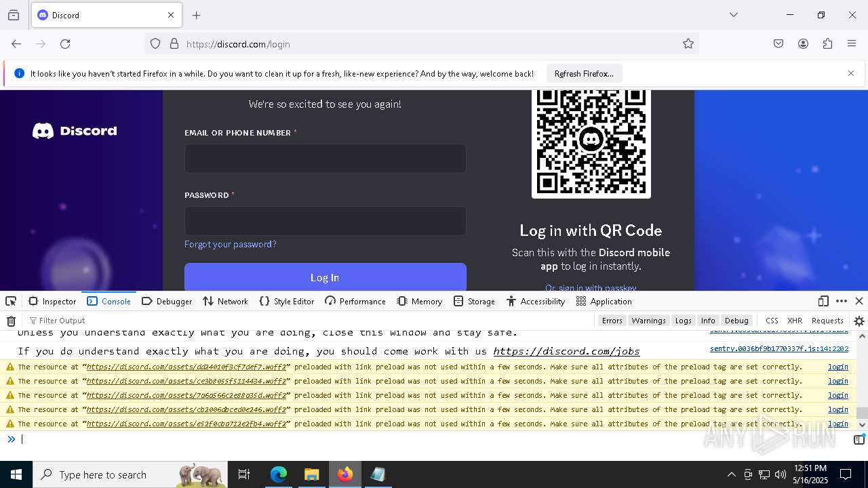Open a new tab with plus button
The height and width of the screenshot is (488, 868).
click(197, 15)
